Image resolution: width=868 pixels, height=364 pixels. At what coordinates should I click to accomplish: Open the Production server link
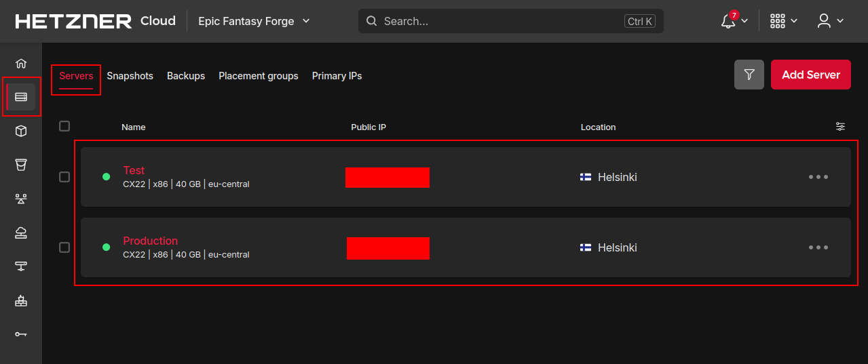pyautogui.click(x=150, y=241)
